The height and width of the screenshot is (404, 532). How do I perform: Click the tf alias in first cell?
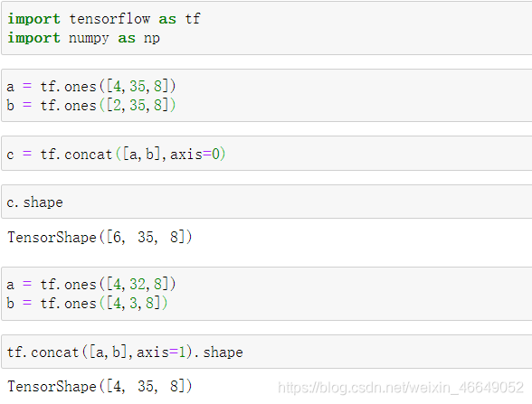[x=193, y=19]
